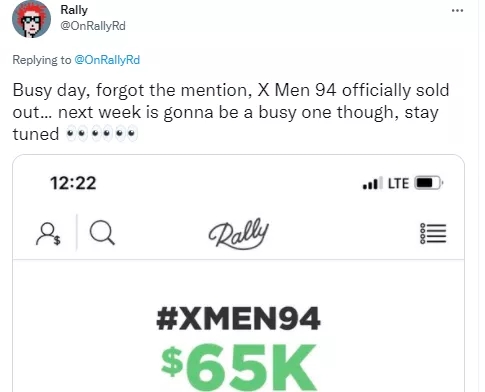Open the account icon with dollar sign
The height and width of the screenshot is (392, 485).
pyautogui.click(x=49, y=234)
